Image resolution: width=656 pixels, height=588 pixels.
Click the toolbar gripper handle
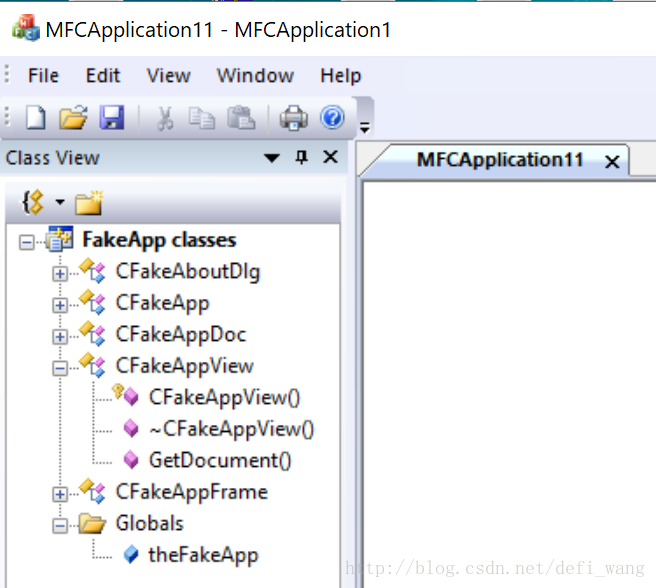coord(7,116)
